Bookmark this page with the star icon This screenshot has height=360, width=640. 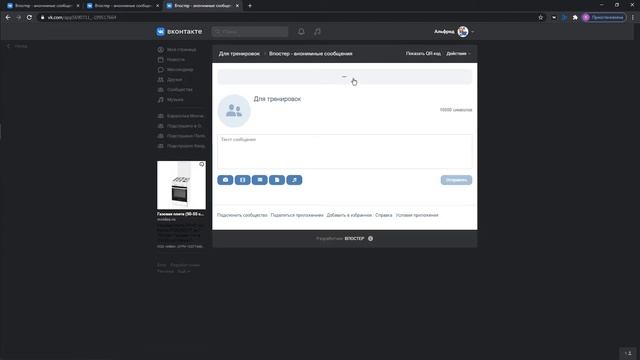(541, 18)
